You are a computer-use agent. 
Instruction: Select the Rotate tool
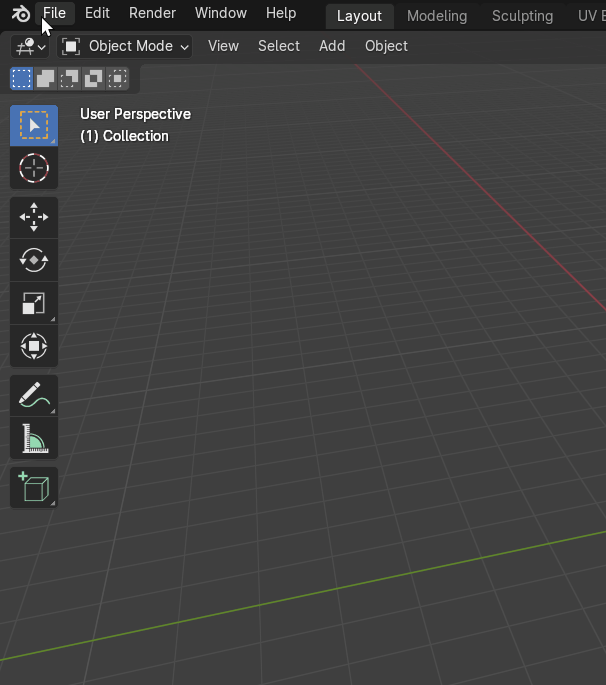point(34,260)
